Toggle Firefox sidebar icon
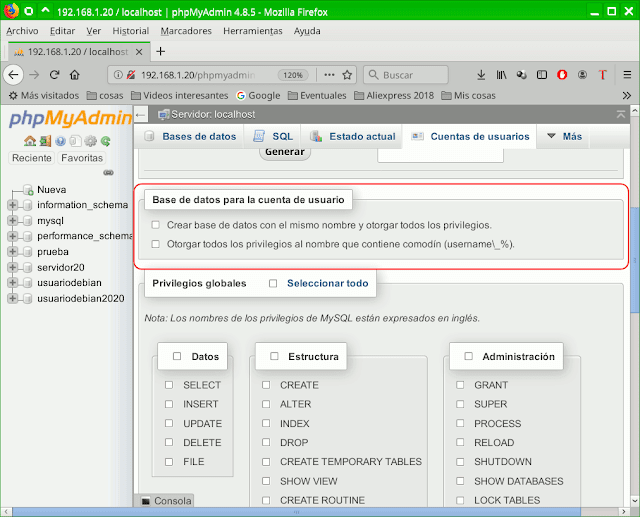The width and height of the screenshot is (640, 517). coord(542,75)
